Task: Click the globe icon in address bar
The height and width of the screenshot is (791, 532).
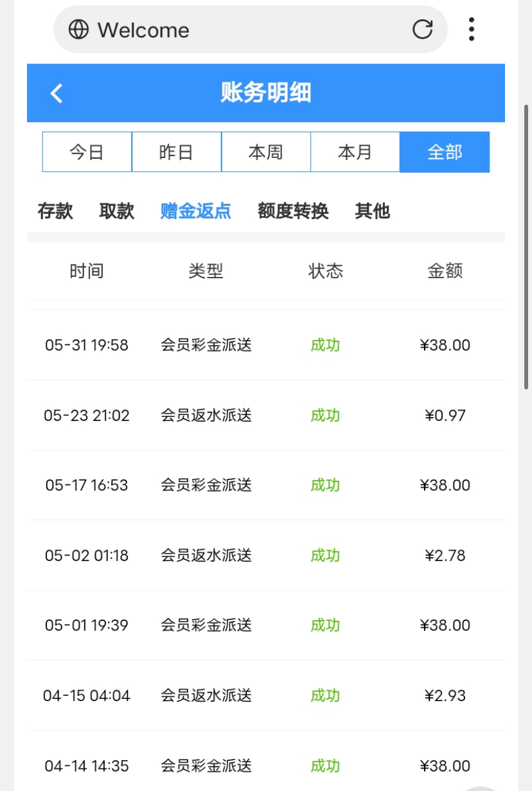Action: point(78,30)
